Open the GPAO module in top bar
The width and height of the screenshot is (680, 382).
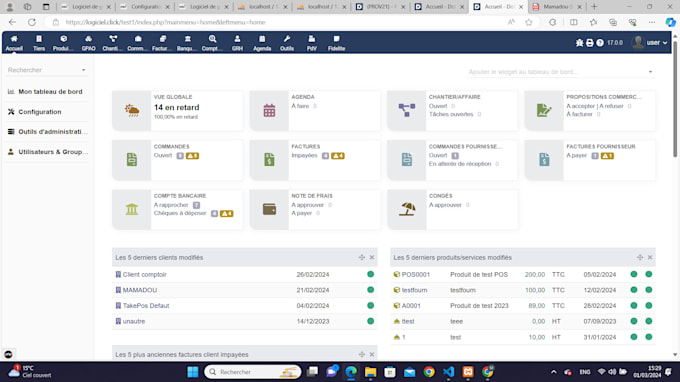(88, 43)
